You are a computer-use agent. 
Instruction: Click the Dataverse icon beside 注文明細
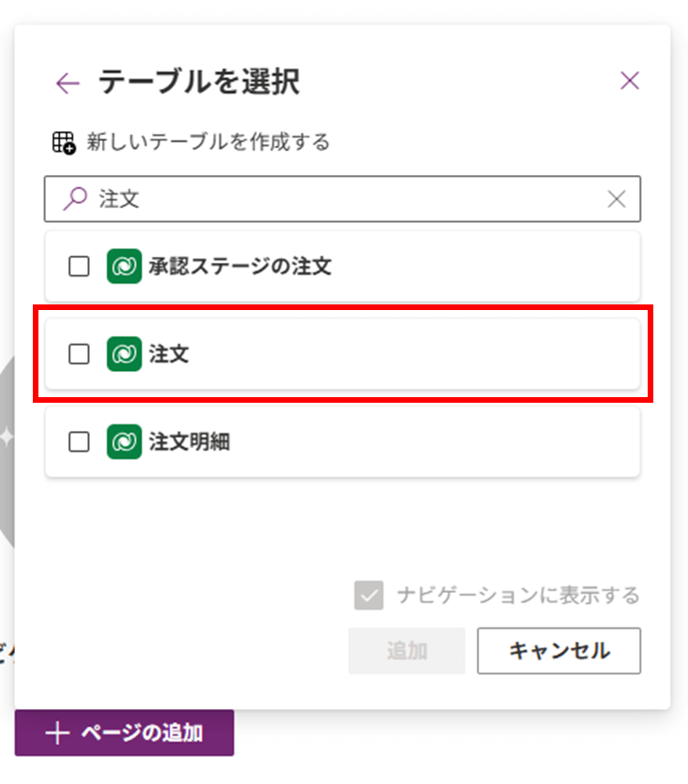coord(124,442)
